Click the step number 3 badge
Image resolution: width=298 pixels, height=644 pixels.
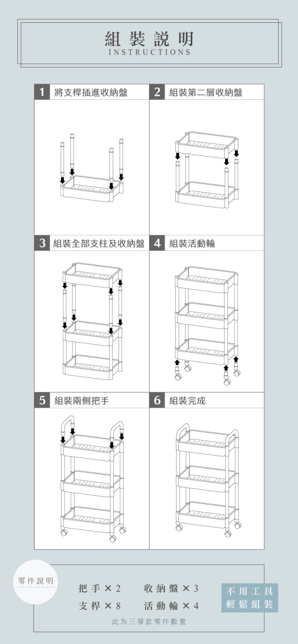click(x=42, y=243)
